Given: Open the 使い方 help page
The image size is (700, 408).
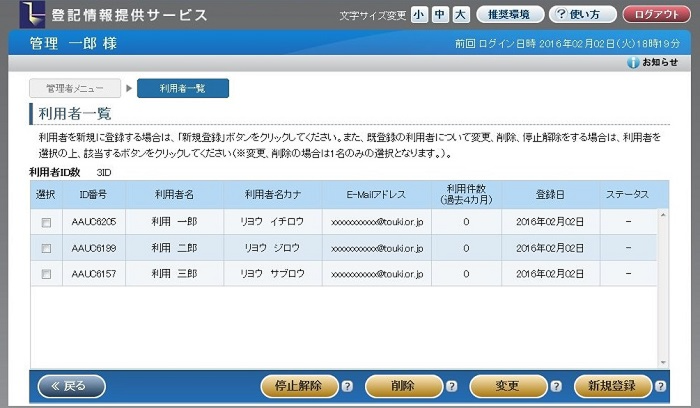Looking at the screenshot, I should pyautogui.click(x=582, y=14).
